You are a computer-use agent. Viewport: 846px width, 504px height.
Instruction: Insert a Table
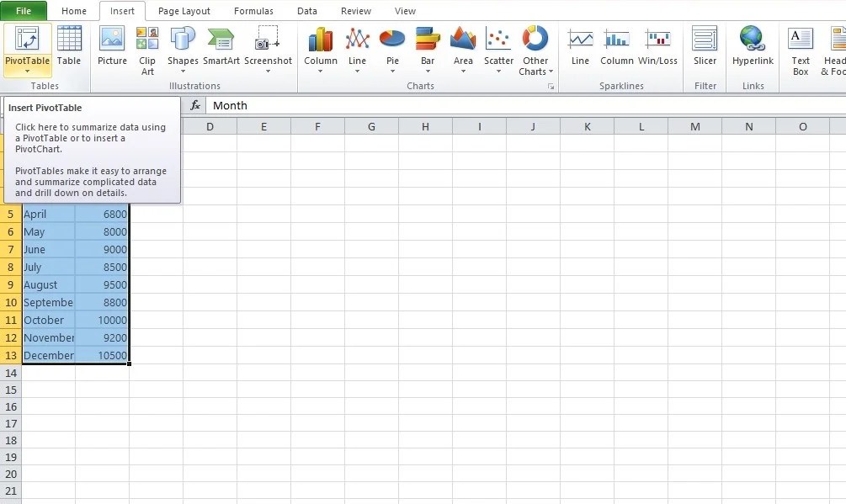(70, 48)
